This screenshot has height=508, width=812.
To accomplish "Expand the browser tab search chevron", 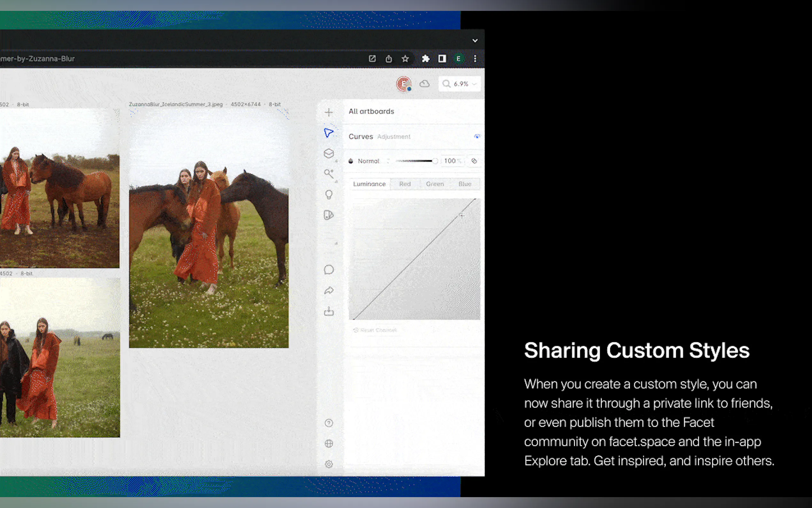I will (x=475, y=41).
